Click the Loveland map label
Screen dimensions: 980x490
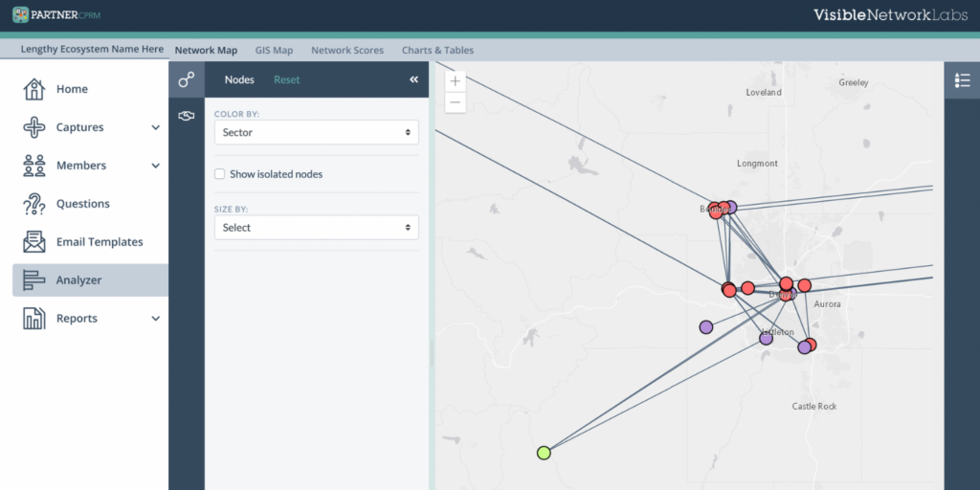pos(764,92)
